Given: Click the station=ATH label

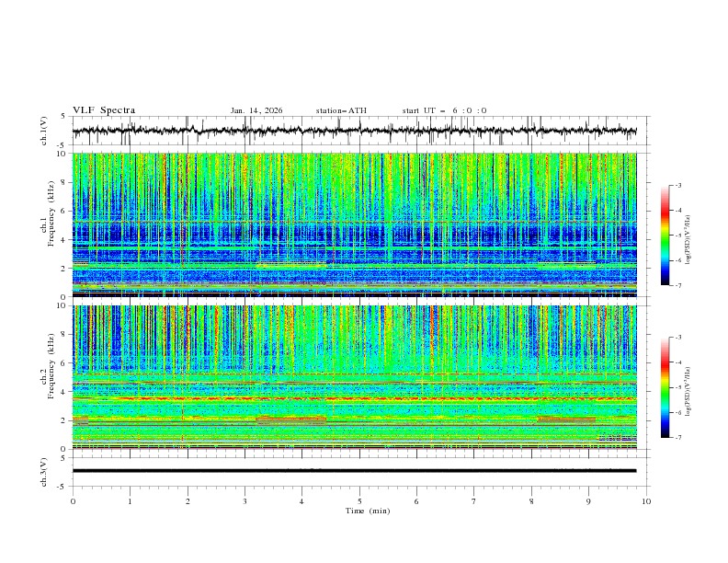Looking at the screenshot, I should point(341,110).
